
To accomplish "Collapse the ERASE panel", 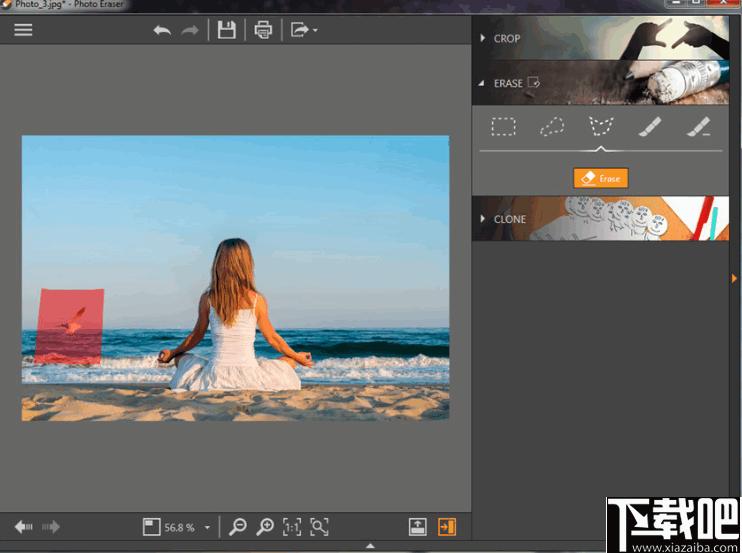I will tap(481, 83).
